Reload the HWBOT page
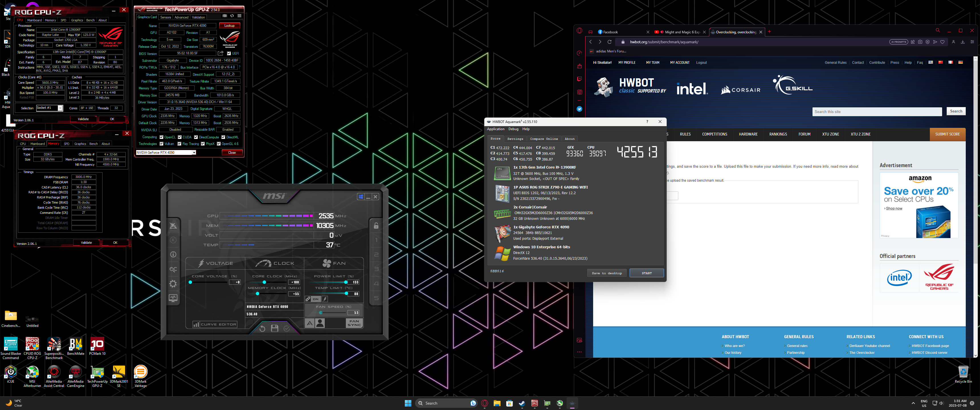This screenshot has width=980, height=410. pos(609,42)
